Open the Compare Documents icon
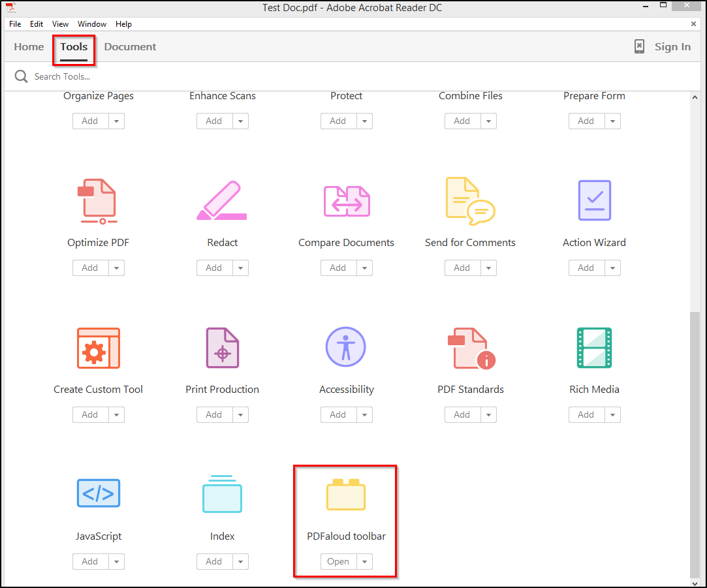 pyautogui.click(x=346, y=201)
